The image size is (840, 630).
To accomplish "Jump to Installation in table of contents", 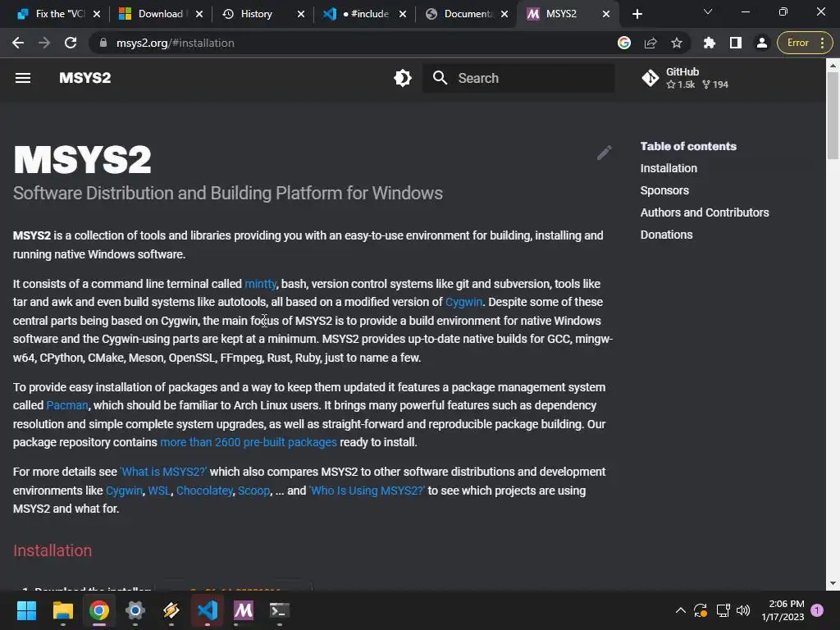I will (x=669, y=168).
